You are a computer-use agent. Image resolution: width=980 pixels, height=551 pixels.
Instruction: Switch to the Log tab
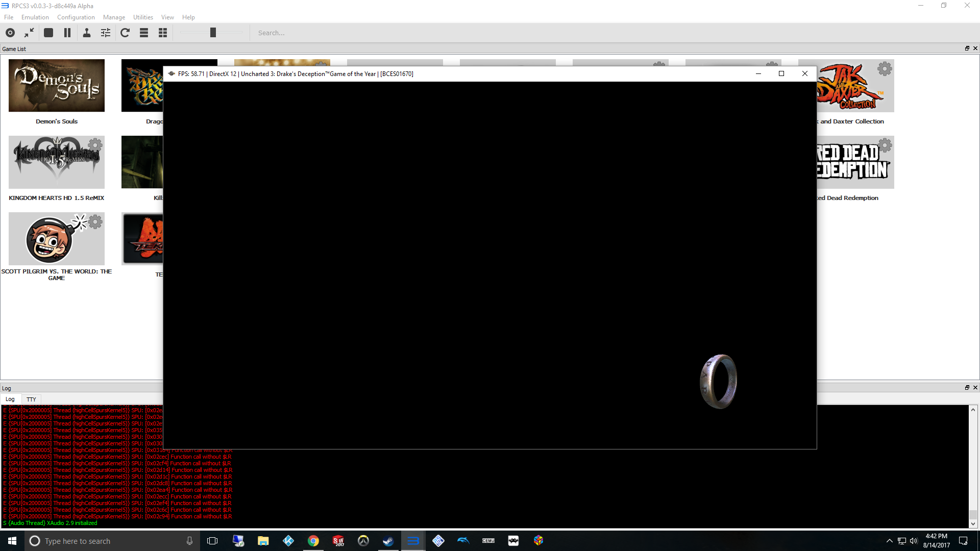(x=10, y=399)
